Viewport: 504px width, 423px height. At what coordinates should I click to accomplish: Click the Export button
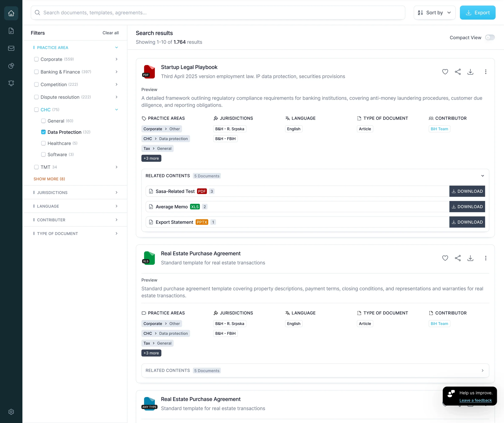coord(477,12)
